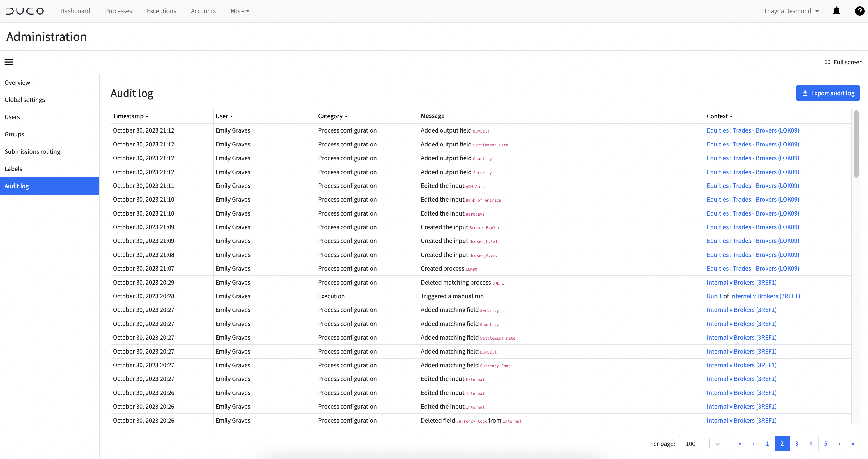The width and height of the screenshot is (868, 459).
Task: Click timestamp 'October 30, 2023 20:29'
Action: pos(144,283)
